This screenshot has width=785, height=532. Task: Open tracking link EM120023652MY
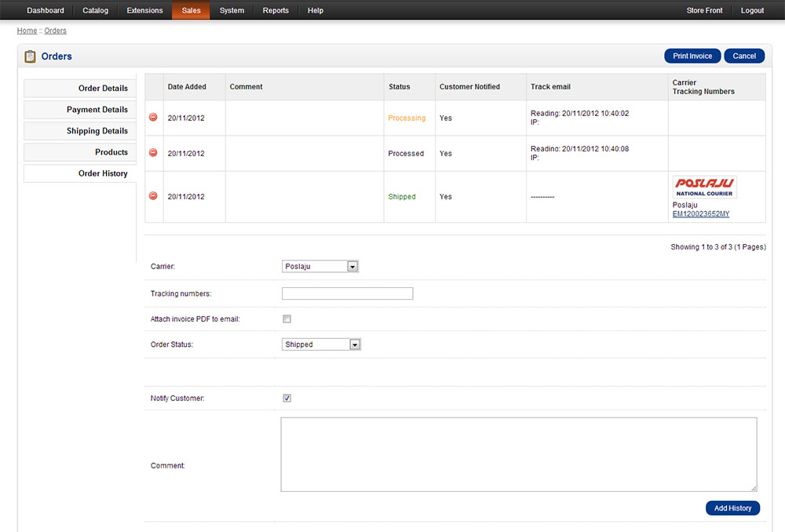tap(700, 213)
